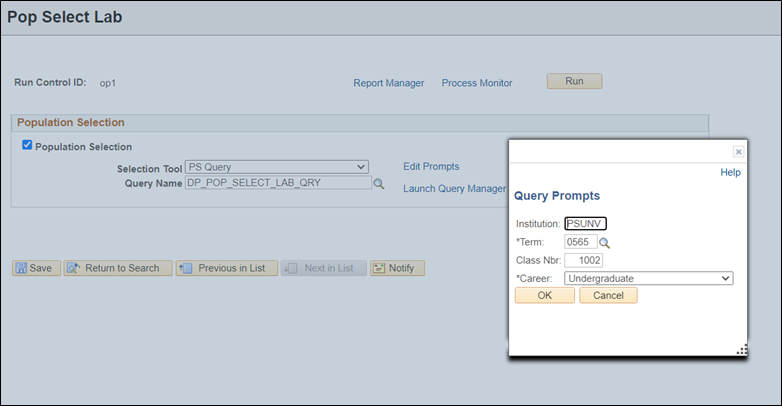The image size is (782, 406).
Task: Click the Edit Prompts link
Action: point(431,167)
